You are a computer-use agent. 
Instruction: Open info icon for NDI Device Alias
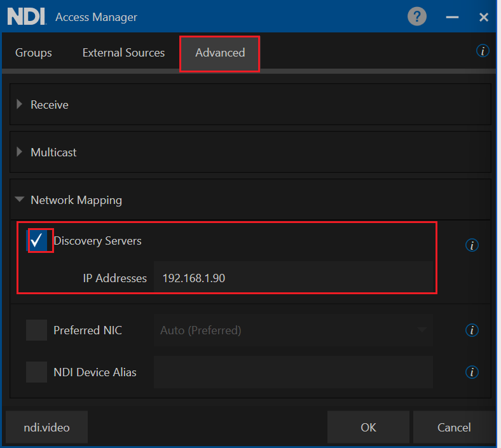[x=472, y=372]
